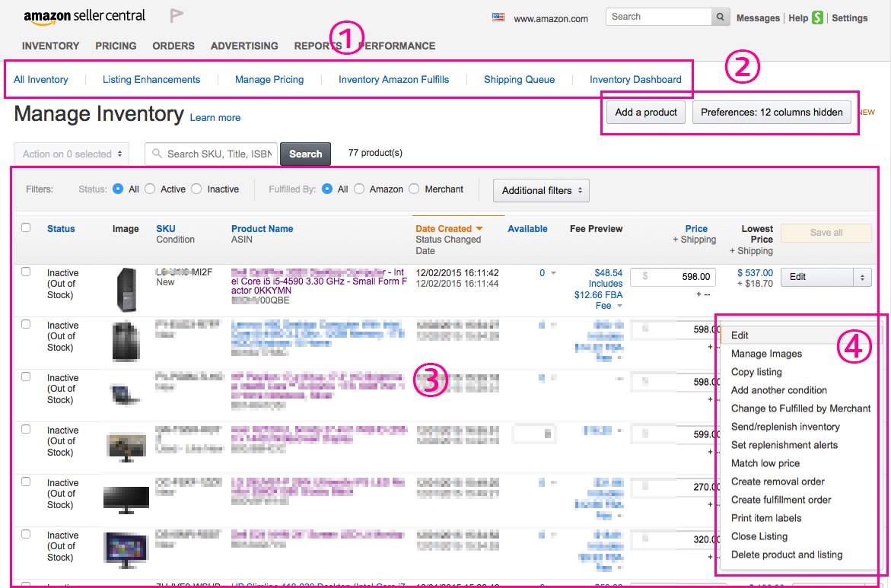This screenshot has height=588, width=891.
Task: Click the Amazon Seller Central logo
Action: pyautogui.click(x=84, y=17)
